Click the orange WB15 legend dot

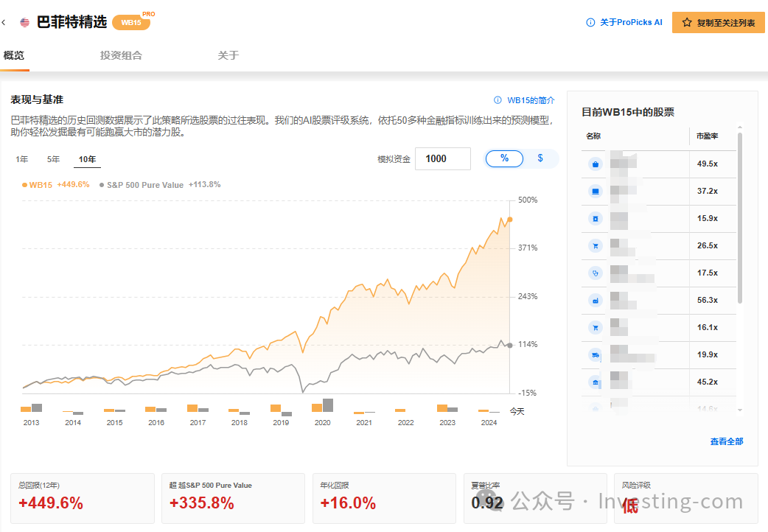click(x=24, y=185)
